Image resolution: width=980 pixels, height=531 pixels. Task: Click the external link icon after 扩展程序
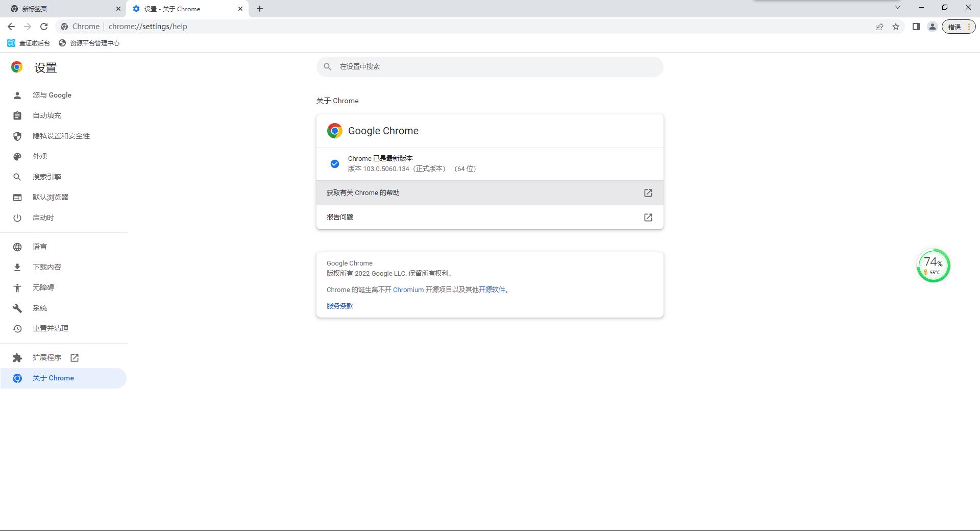[x=75, y=358]
